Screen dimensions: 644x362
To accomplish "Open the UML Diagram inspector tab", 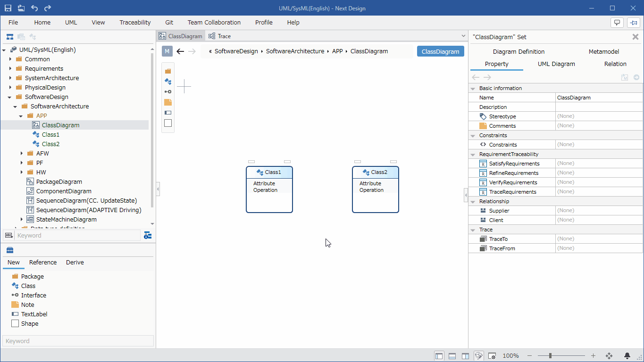I will [x=556, y=64].
